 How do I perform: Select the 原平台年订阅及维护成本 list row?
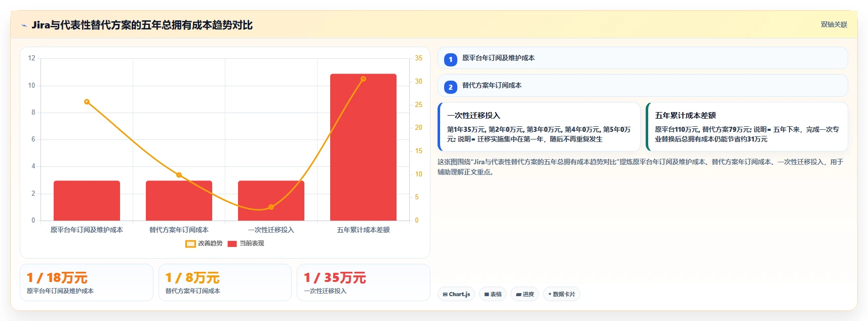pyautogui.click(x=643, y=58)
